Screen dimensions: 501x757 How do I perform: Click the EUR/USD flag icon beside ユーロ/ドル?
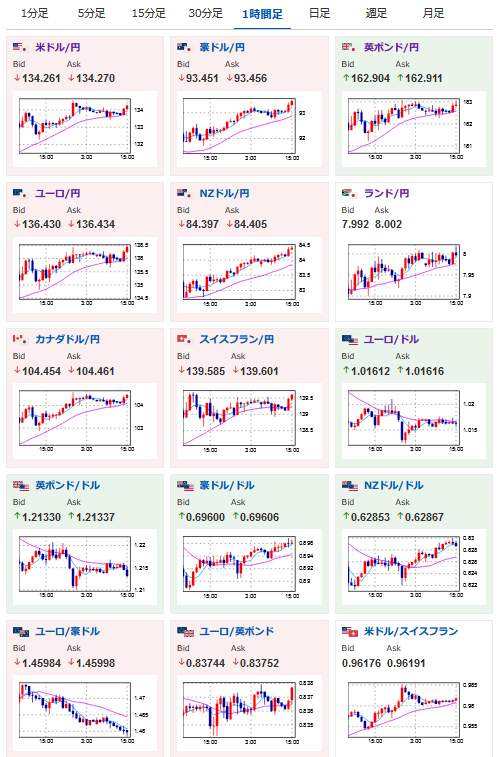(350, 340)
